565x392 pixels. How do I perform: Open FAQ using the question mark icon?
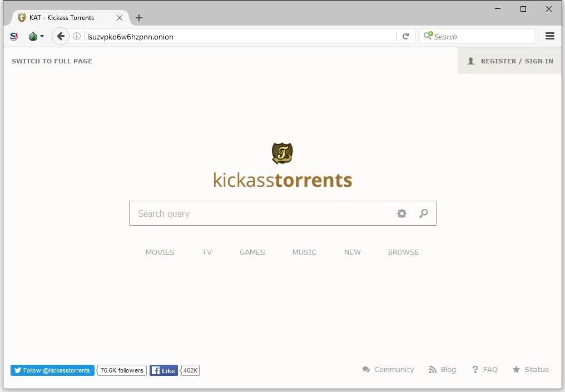click(475, 369)
